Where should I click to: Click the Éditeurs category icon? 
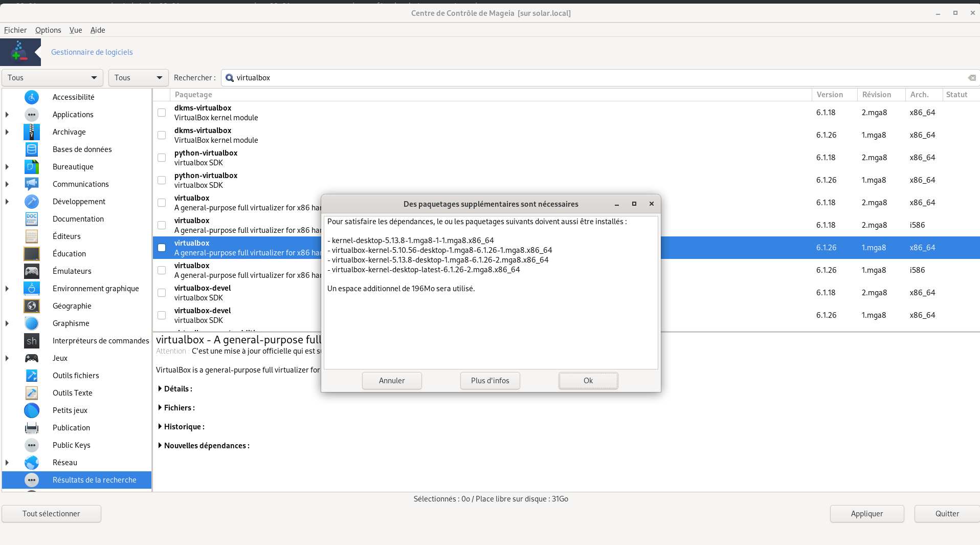[32, 236]
